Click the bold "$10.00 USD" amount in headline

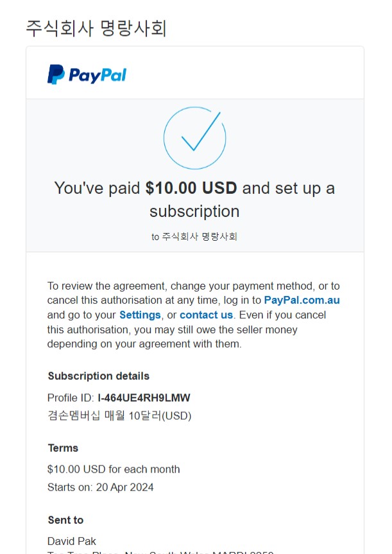tap(191, 188)
